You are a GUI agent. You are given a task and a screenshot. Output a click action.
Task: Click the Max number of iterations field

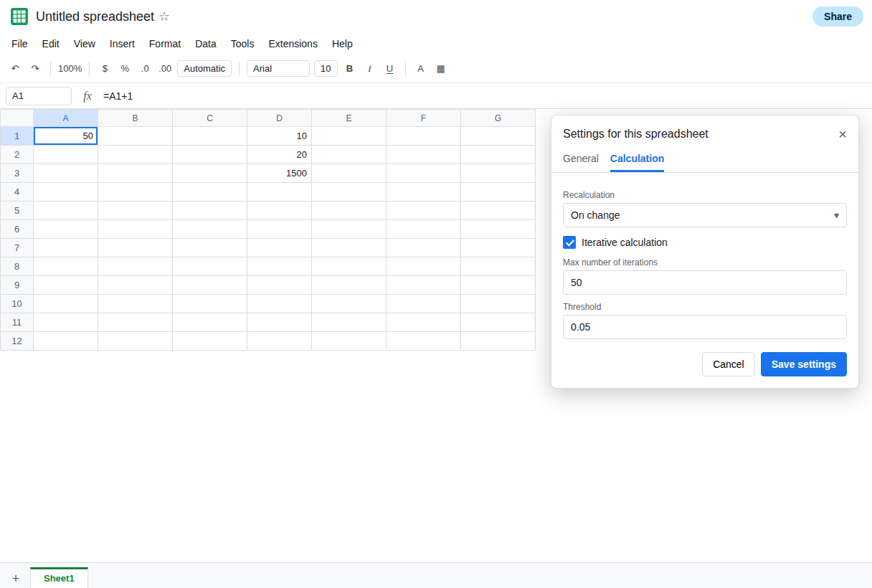tap(705, 283)
